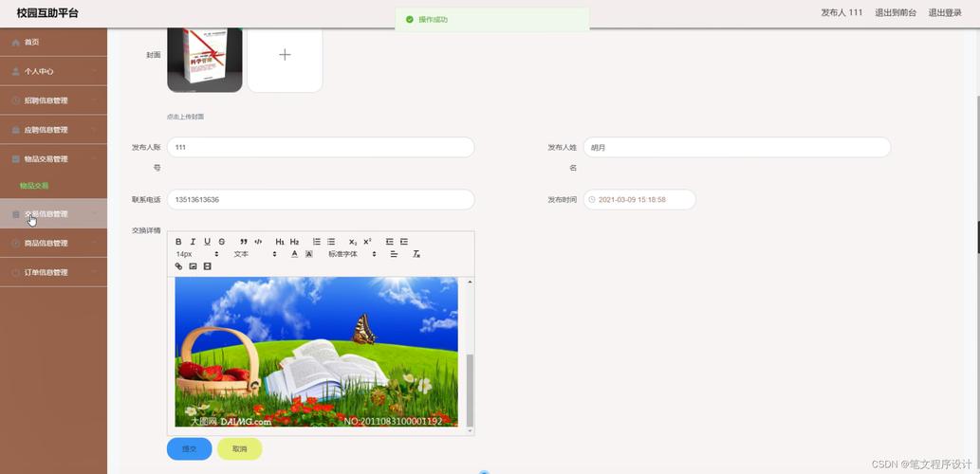Screen dimensions: 980x474
Task: Insert a hyperlink in the editor
Action: coord(178,266)
